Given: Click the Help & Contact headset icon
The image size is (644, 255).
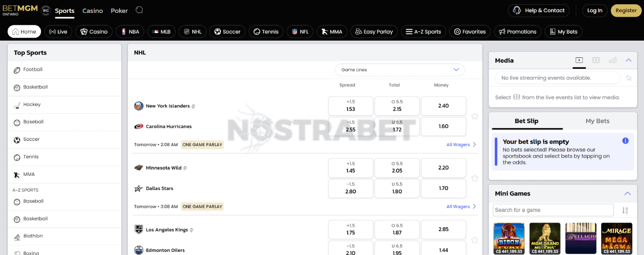Looking at the screenshot, I should [517, 11].
